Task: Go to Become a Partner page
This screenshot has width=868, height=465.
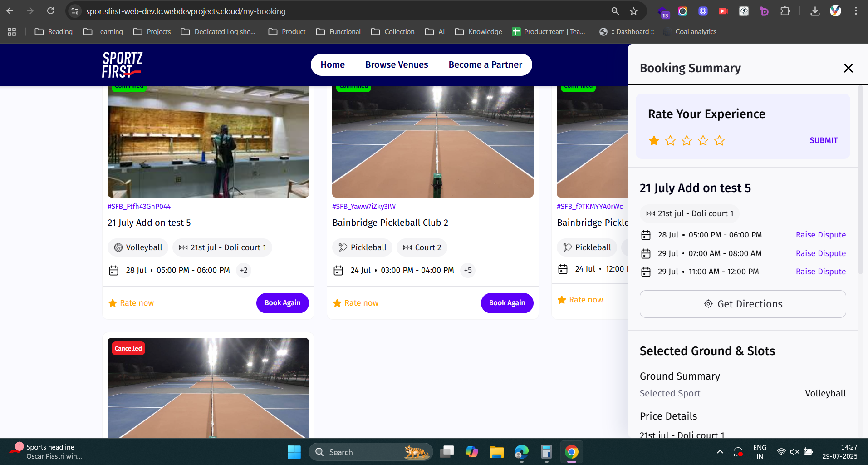Action: (485, 64)
